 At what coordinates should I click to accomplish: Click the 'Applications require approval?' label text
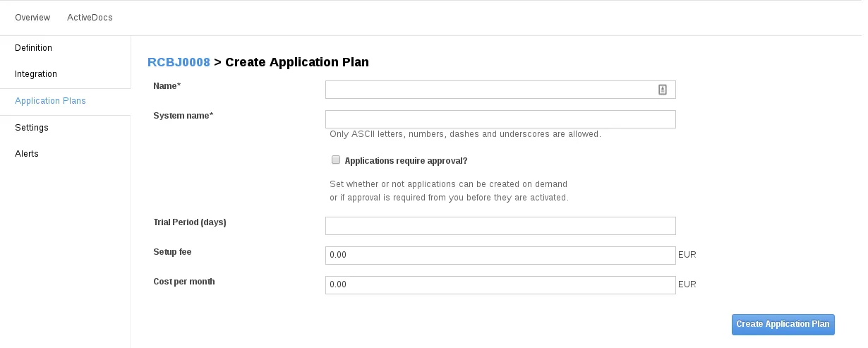406,161
